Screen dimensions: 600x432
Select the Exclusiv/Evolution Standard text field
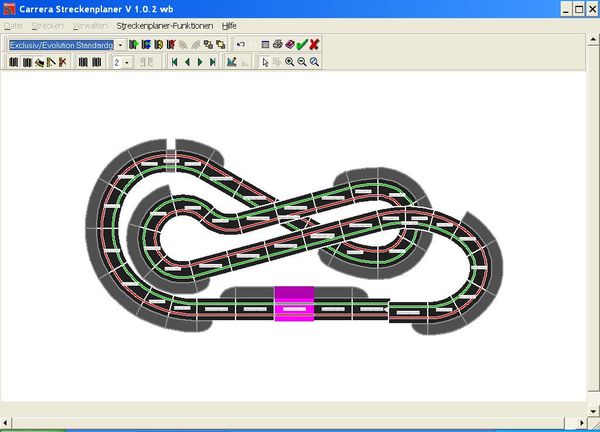[x=62, y=45]
